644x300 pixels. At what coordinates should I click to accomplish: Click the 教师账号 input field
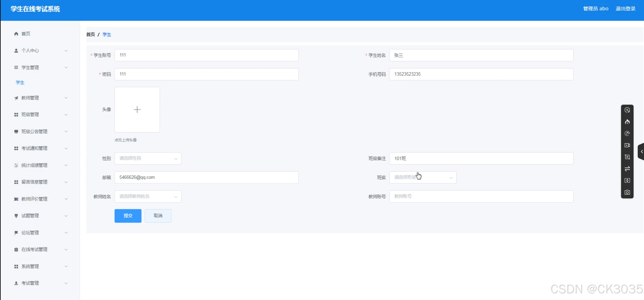click(481, 196)
